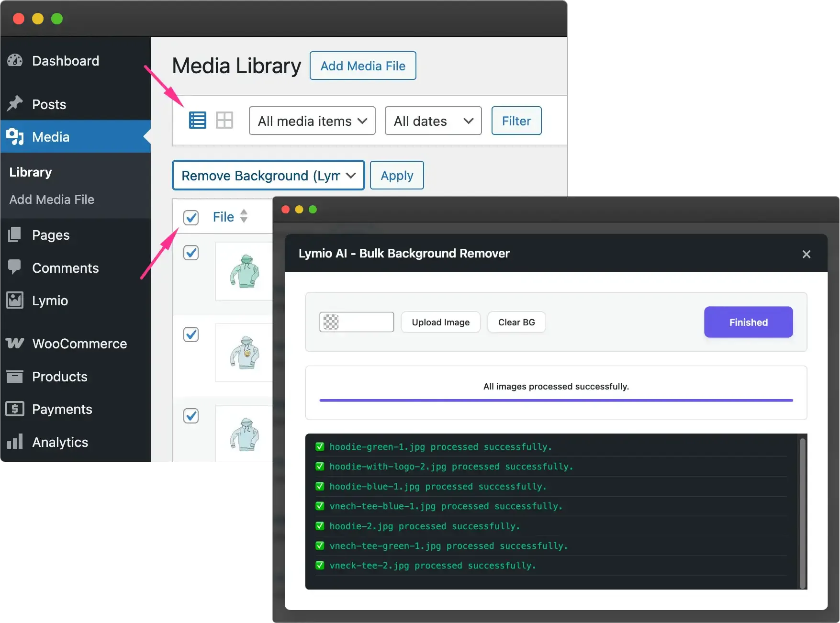Click the "Lymio AI - Bulk Background Remover" title
The image size is (840, 623).
coord(404,253)
